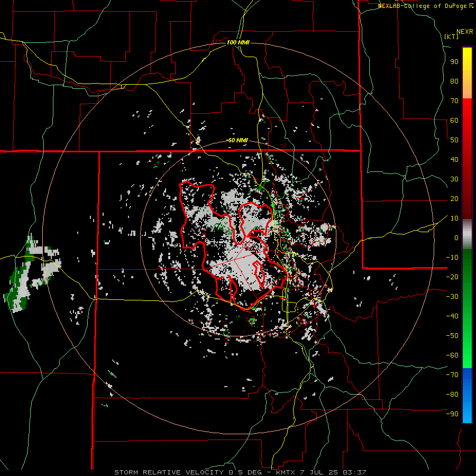
Task: Click the 20 value on velocity scale
Action: pyautogui.click(x=454, y=199)
